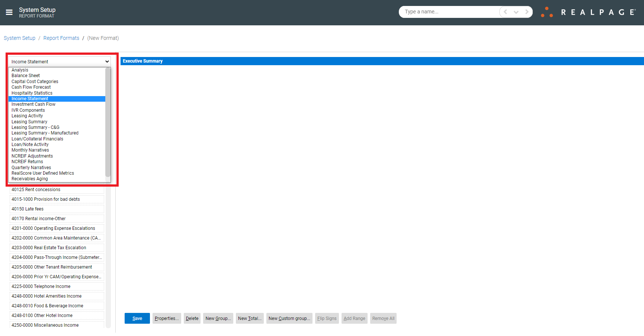Choose Capital Cost Categories option
This screenshot has width=644, height=336.
[57, 82]
